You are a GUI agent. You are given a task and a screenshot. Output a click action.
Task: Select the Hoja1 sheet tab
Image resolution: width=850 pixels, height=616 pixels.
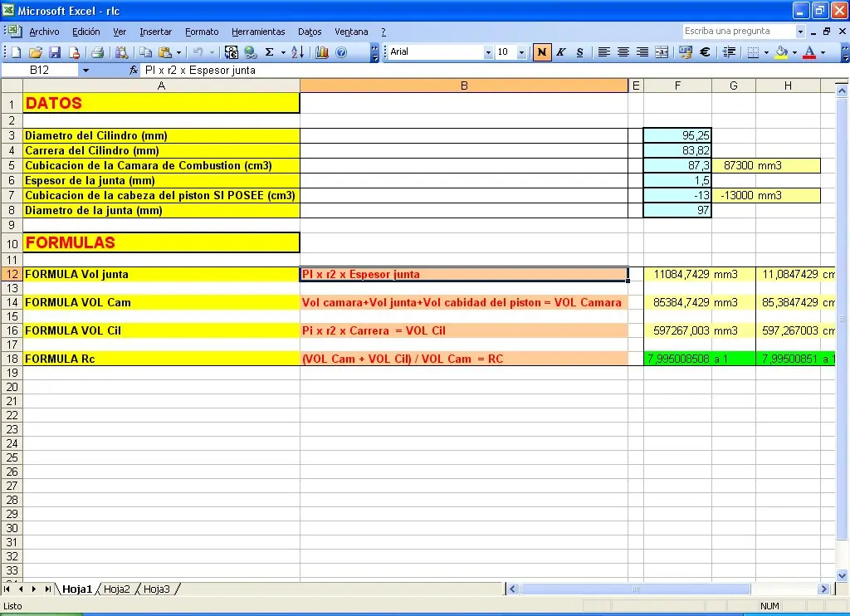tap(77, 589)
